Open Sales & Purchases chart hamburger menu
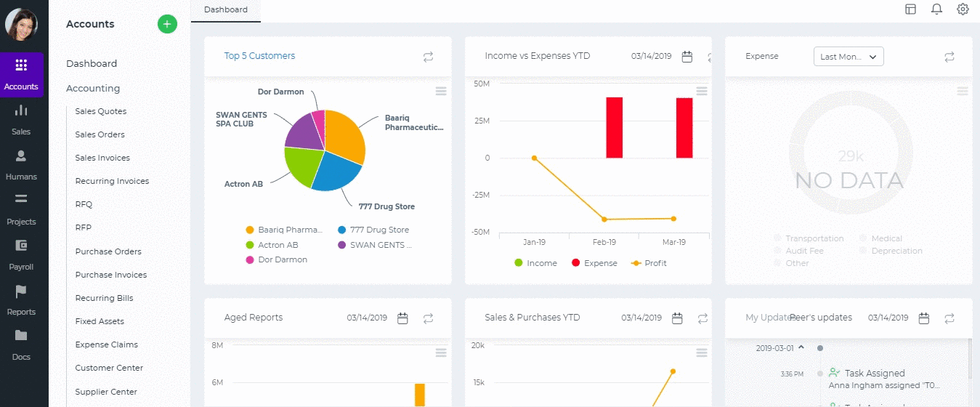The height and width of the screenshot is (407, 980). (701, 352)
